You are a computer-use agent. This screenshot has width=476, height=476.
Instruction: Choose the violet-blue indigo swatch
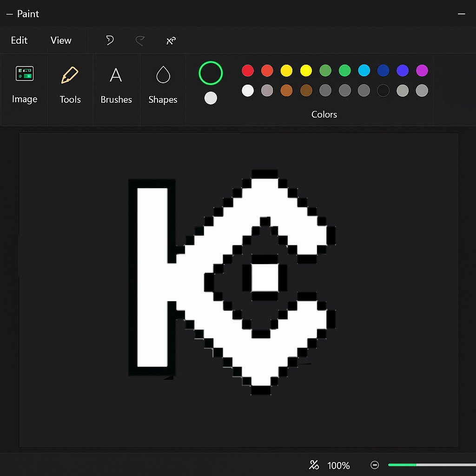tap(403, 71)
